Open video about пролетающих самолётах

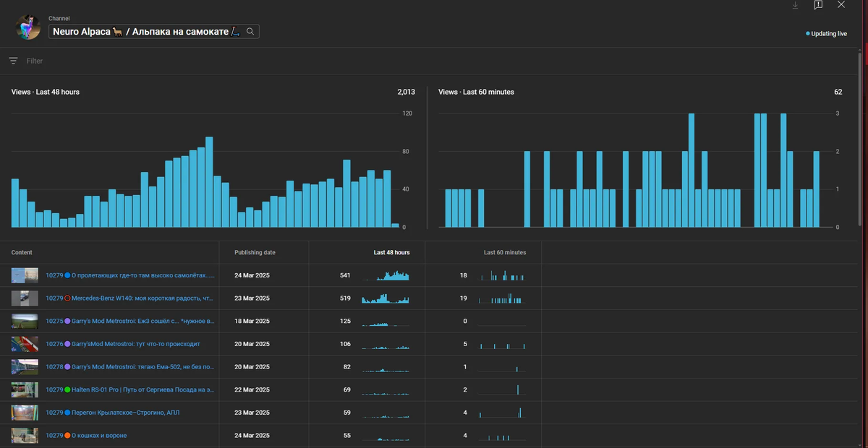(x=143, y=275)
